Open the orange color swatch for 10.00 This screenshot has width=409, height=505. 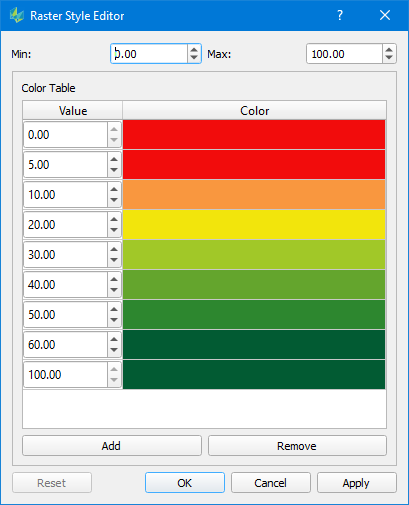(254, 195)
